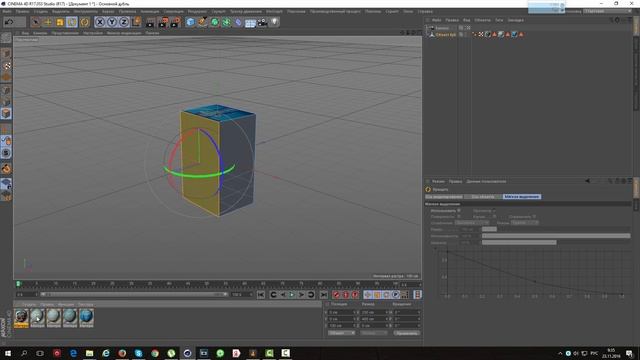Open the Теги menu in object manager
Image resolution: width=640 pixels, height=360 pixels.
(x=499, y=20)
